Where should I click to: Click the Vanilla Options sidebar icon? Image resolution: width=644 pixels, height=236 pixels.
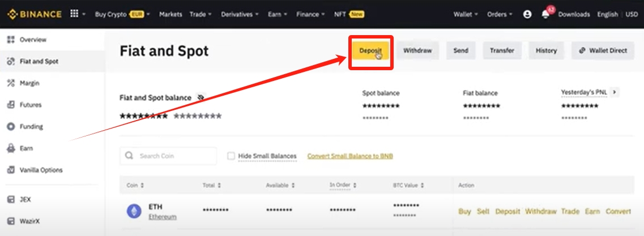11,170
